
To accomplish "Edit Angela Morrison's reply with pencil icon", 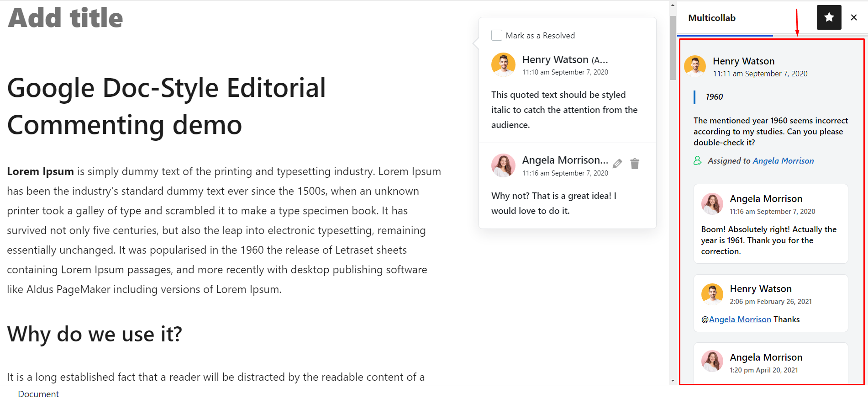I will (617, 164).
